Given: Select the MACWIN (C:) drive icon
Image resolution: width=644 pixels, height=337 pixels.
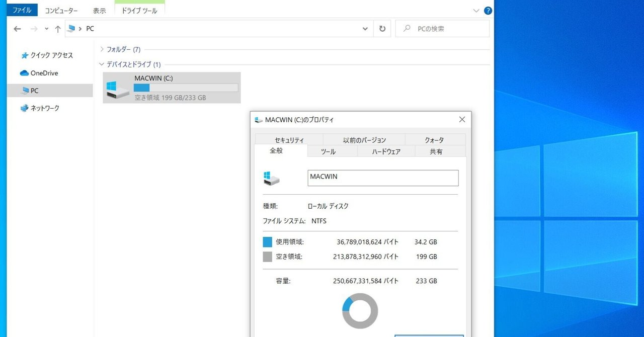Looking at the screenshot, I should pos(118,89).
